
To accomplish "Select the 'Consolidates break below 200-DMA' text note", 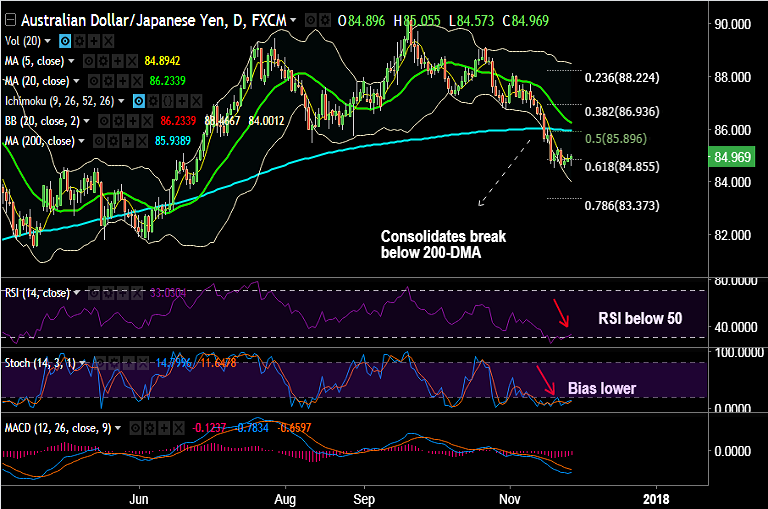I will coord(443,244).
